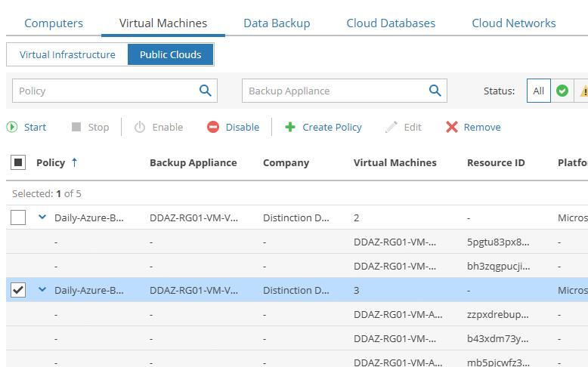Click the Disable red circle icon
The height and width of the screenshot is (367, 588).
coord(213,128)
